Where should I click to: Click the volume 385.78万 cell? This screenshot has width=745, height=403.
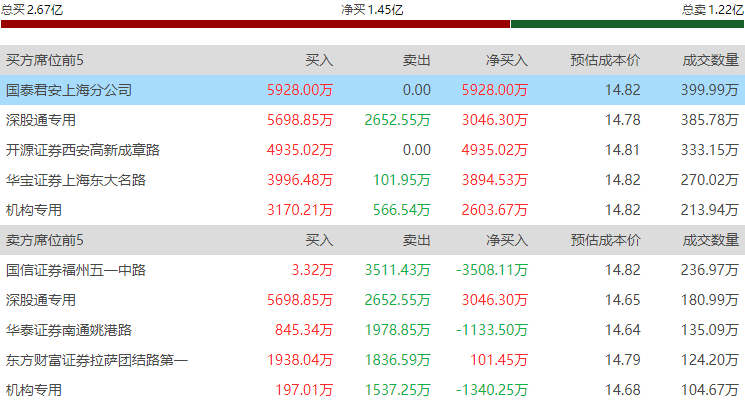click(x=709, y=120)
